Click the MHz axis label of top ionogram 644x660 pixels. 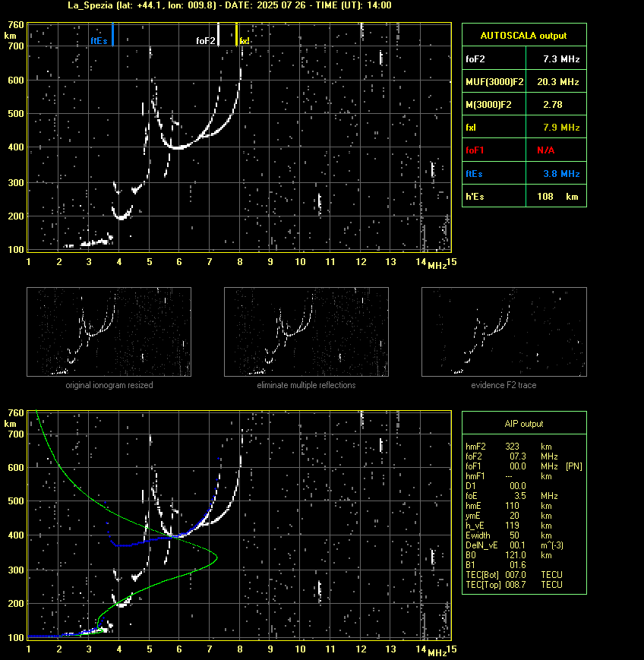(x=437, y=266)
